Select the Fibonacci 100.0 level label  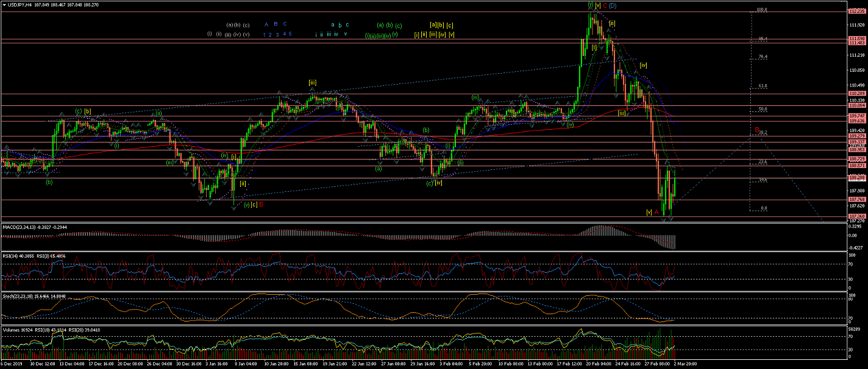click(x=761, y=10)
